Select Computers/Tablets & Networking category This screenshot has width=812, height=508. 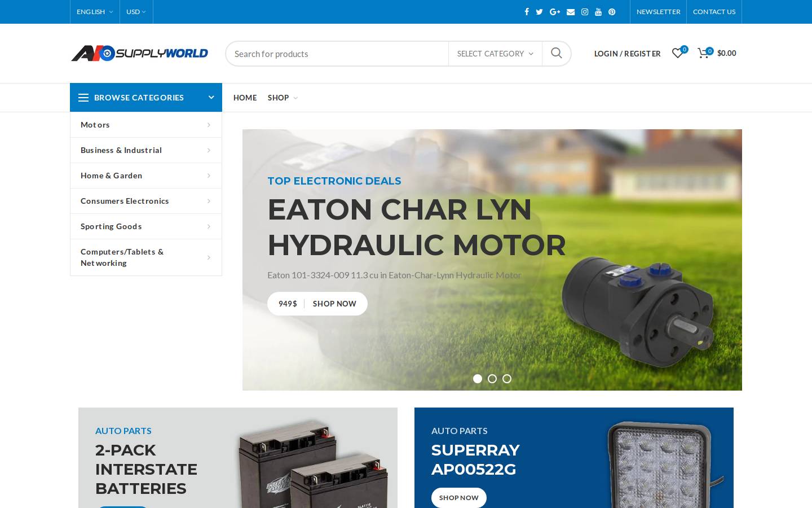click(x=146, y=257)
